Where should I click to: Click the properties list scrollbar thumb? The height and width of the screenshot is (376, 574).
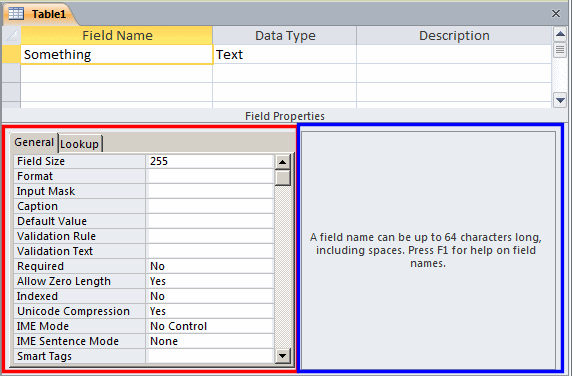click(283, 178)
